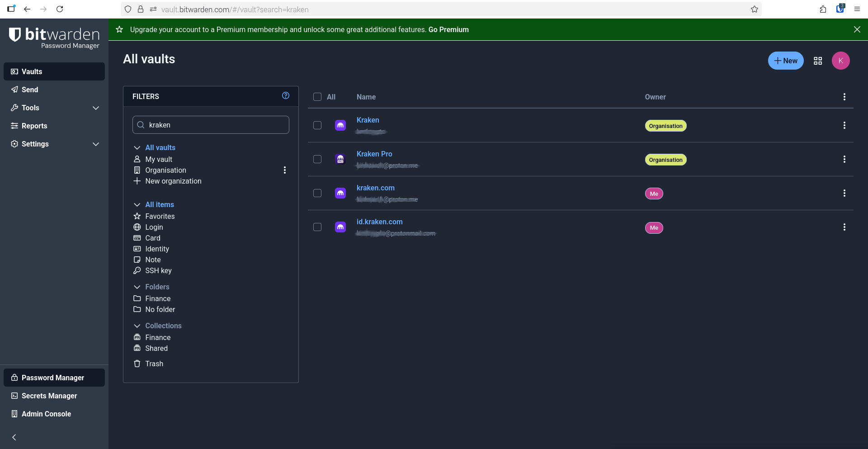This screenshot has height=449, width=868.
Task: Open Send in the sidebar
Action: tap(54, 90)
